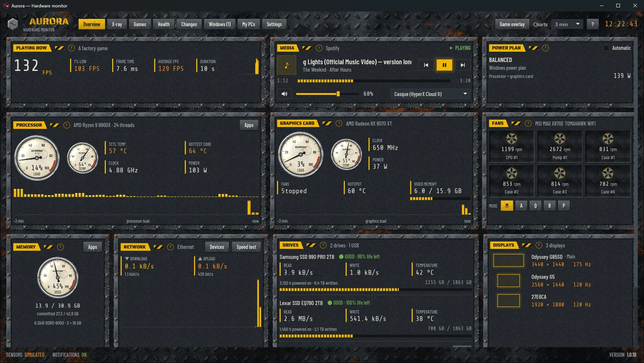Open help for the Graphics Card panel
The height and width of the screenshot is (363, 644).
pos(339,123)
